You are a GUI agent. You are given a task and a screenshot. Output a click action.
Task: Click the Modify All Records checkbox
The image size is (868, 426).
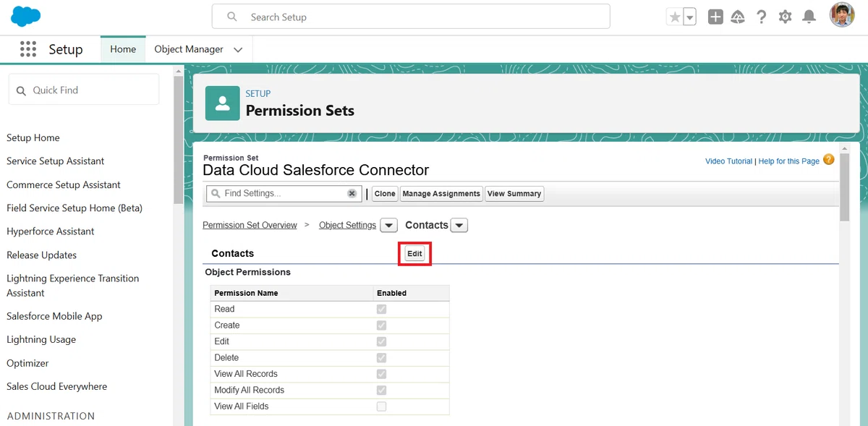point(381,391)
